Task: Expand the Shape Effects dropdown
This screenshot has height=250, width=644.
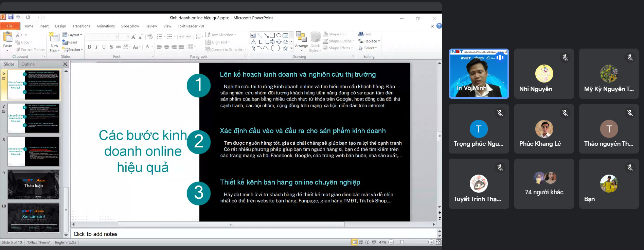Action: [338, 48]
